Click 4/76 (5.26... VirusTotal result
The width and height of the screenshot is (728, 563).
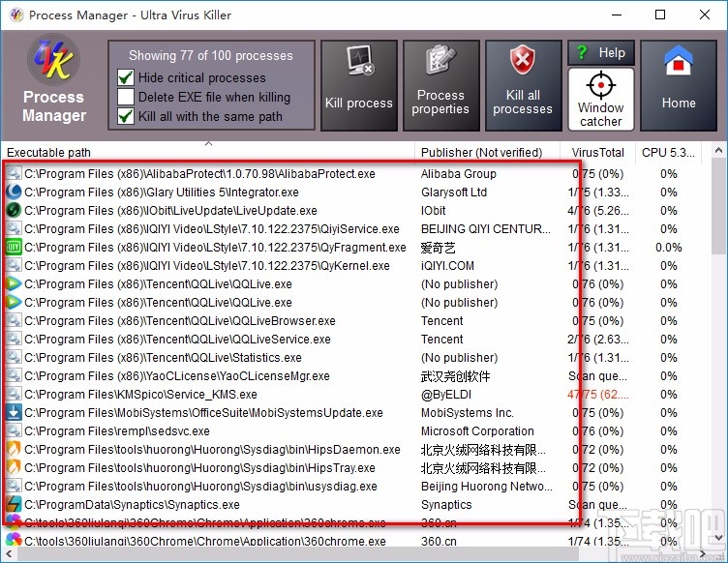(597, 211)
